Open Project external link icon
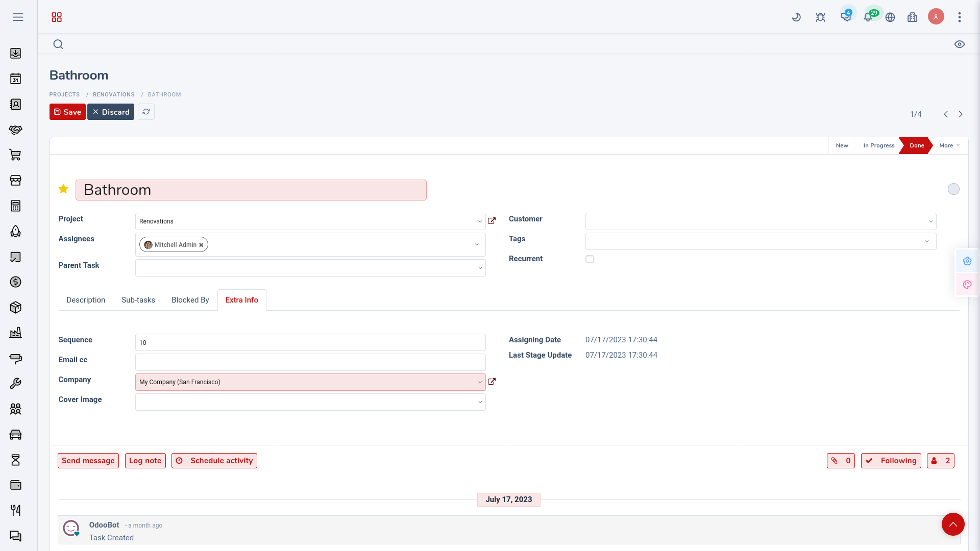This screenshot has height=551, width=980. (492, 221)
